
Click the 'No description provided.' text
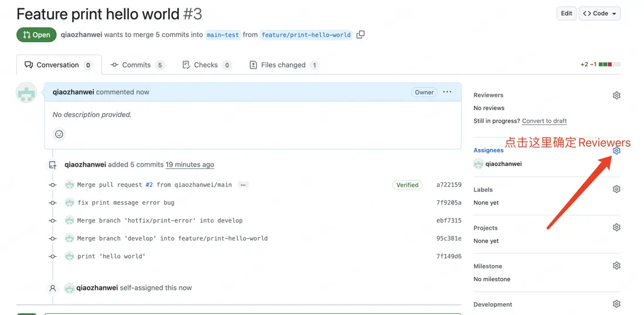point(92,114)
